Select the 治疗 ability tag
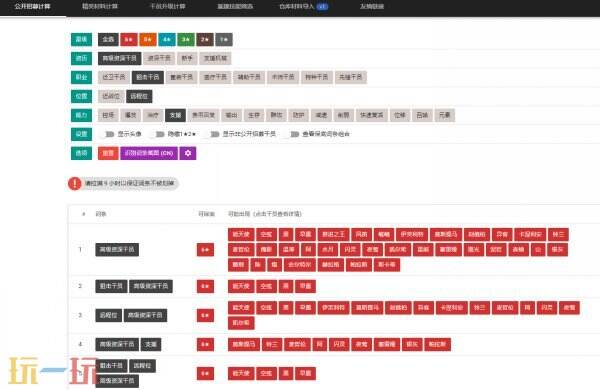The width and height of the screenshot is (600, 390). click(153, 115)
